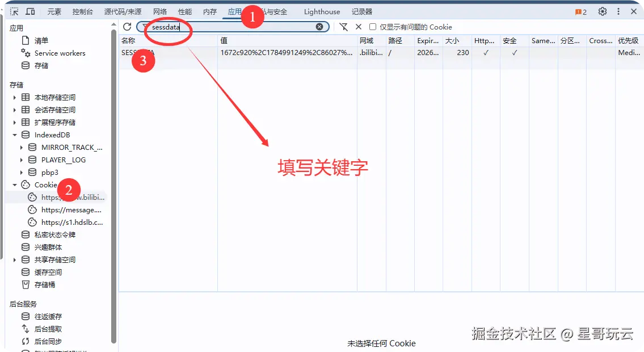Expand the pbp3 database arrow
The image size is (644, 352).
coord(22,172)
